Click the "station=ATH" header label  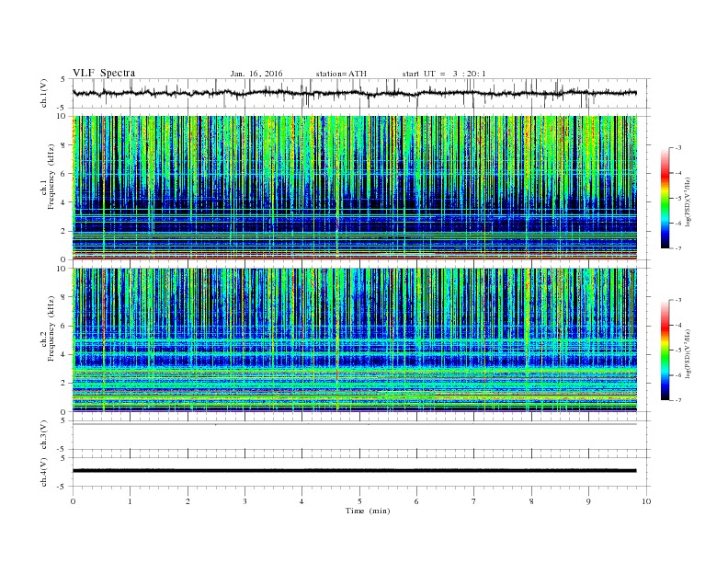pos(341,74)
